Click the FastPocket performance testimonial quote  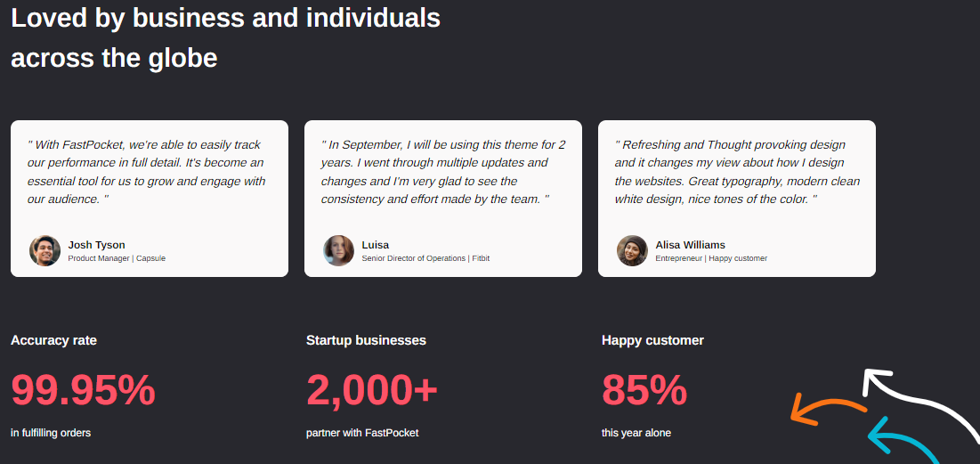(x=147, y=172)
